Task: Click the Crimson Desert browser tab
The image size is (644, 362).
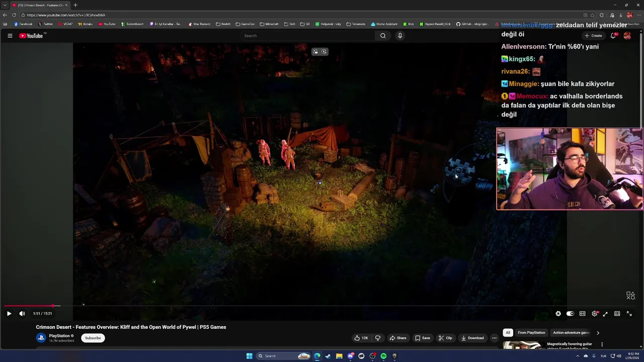Action: tap(40, 5)
